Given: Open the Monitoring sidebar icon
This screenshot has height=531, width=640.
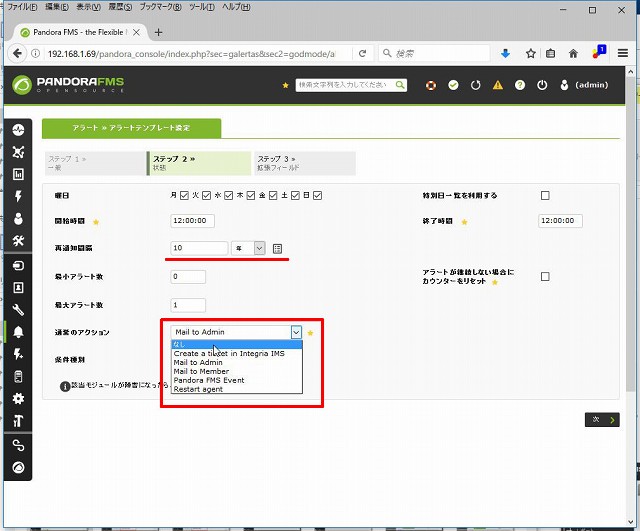Looking at the screenshot, I should tap(18, 130).
